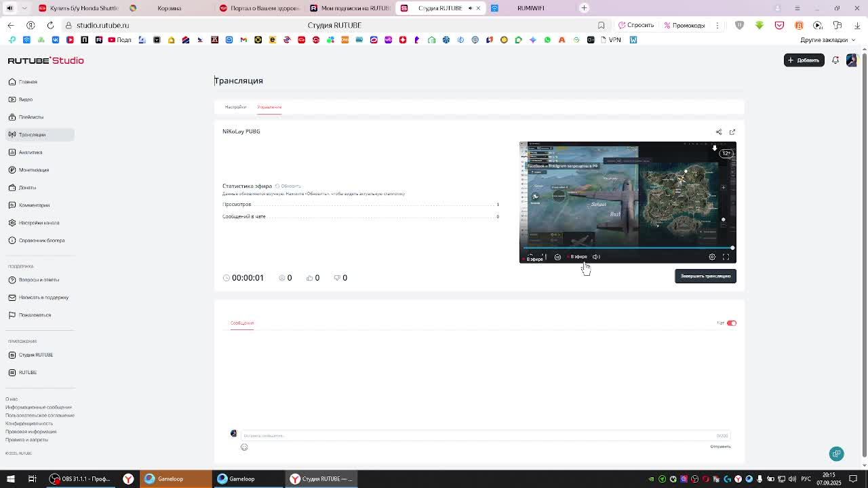Toggle the Чат switch
Viewport: 868px width, 488px height.
732,323
